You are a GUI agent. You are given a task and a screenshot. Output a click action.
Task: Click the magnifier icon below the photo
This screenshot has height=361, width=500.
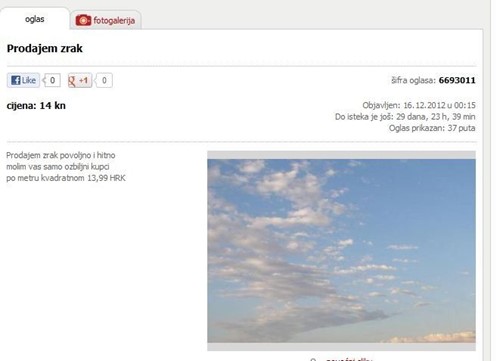click(313, 359)
